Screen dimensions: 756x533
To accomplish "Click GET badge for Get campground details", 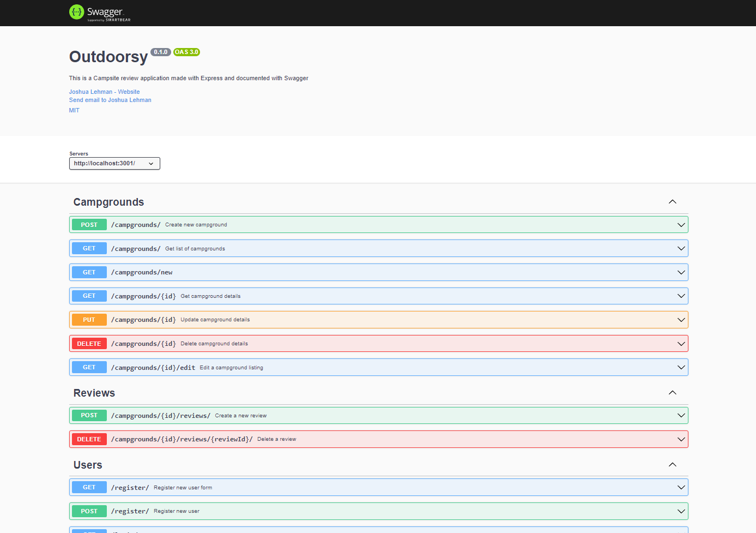I will click(89, 296).
